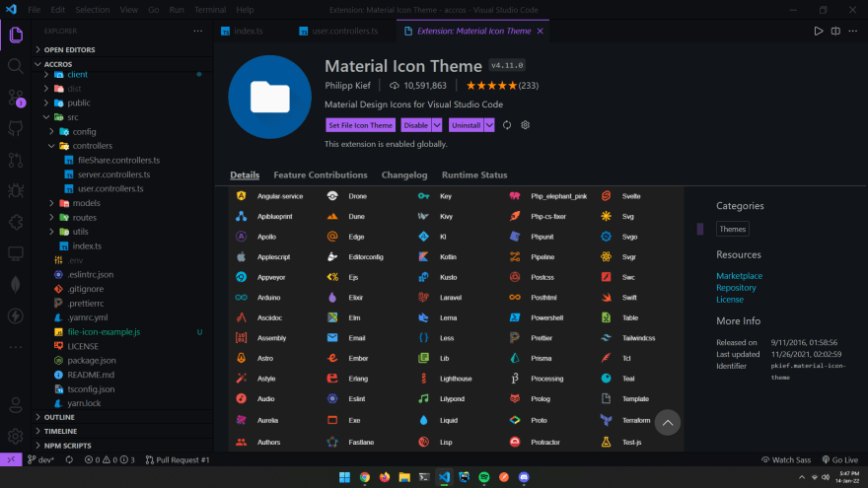The image size is (868, 488).
Task: Open the Extensions view in activity bar
Action: point(16,223)
